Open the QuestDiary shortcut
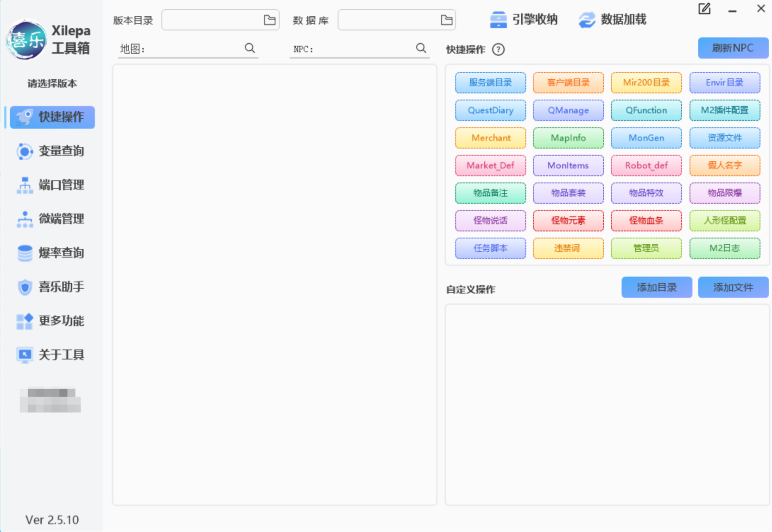 (490, 110)
